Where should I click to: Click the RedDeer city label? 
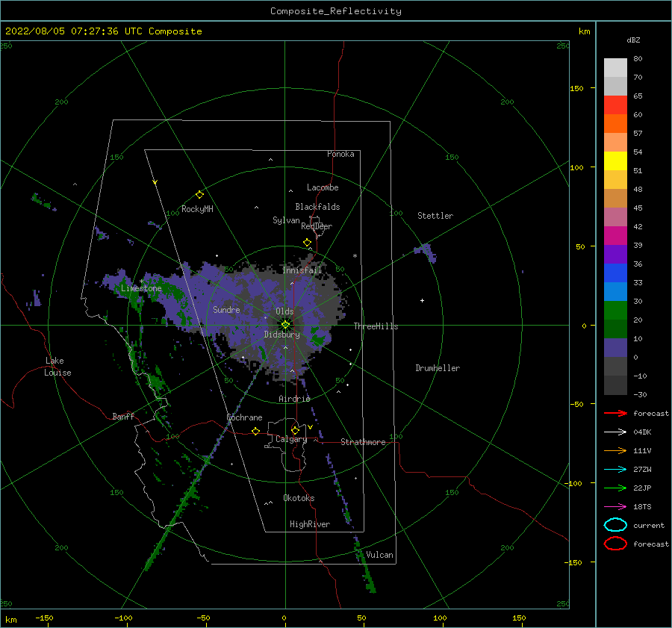point(317,226)
